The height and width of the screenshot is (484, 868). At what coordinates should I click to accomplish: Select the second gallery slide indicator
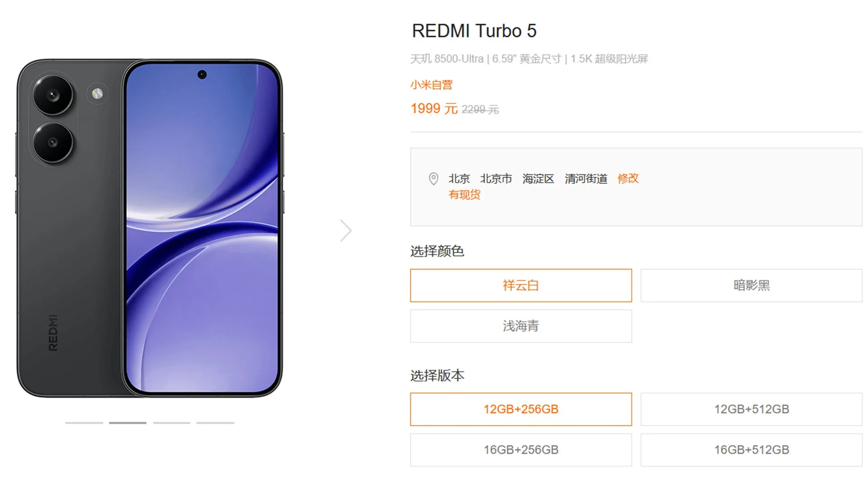coord(127,423)
